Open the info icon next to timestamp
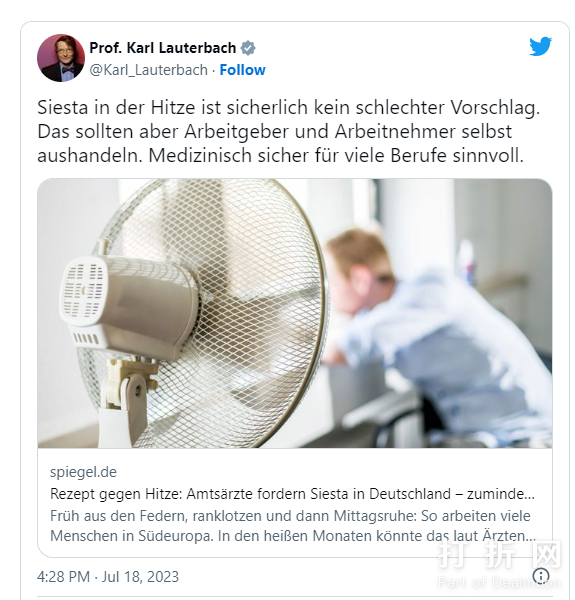The width and height of the screenshot is (575, 600). point(541,576)
